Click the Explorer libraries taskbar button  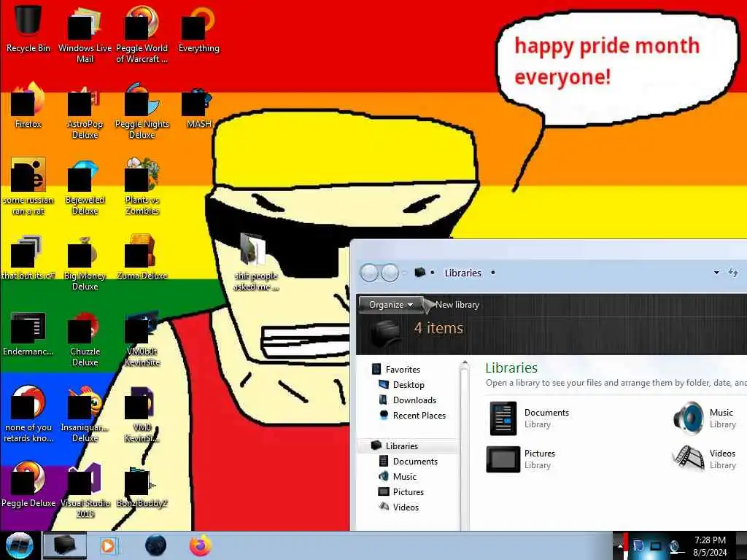click(x=65, y=545)
